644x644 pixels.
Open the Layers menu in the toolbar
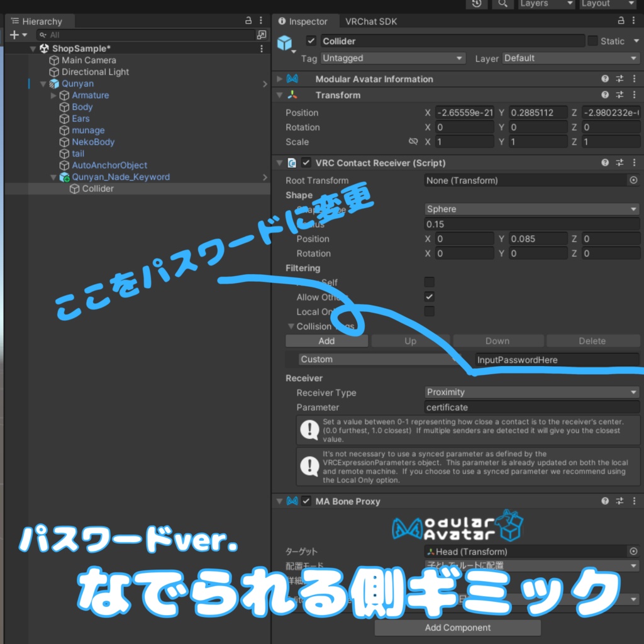coord(545,4)
